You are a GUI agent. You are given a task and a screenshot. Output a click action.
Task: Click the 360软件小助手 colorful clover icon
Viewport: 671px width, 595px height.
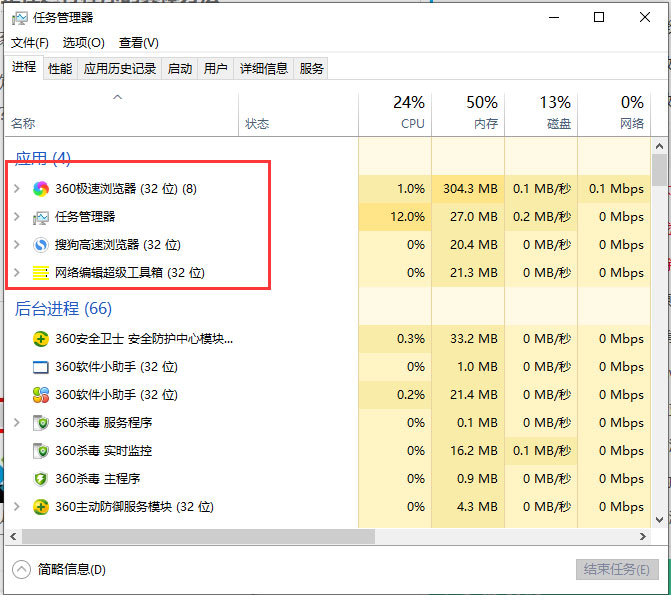click(x=41, y=395)
